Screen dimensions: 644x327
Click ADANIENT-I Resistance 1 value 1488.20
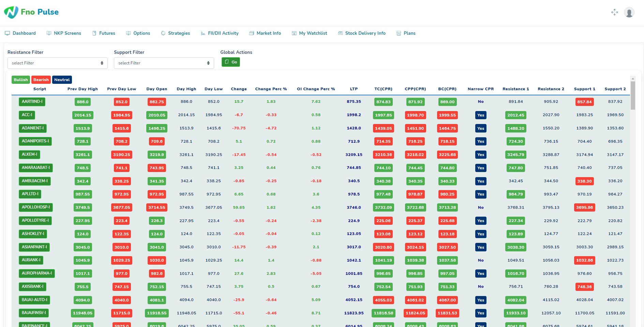516,128
